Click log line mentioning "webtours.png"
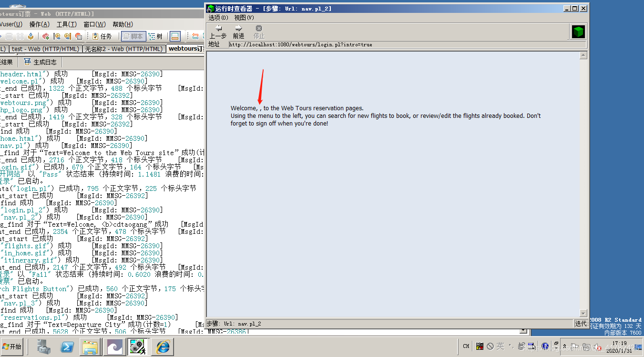 [x=81, y=103]
